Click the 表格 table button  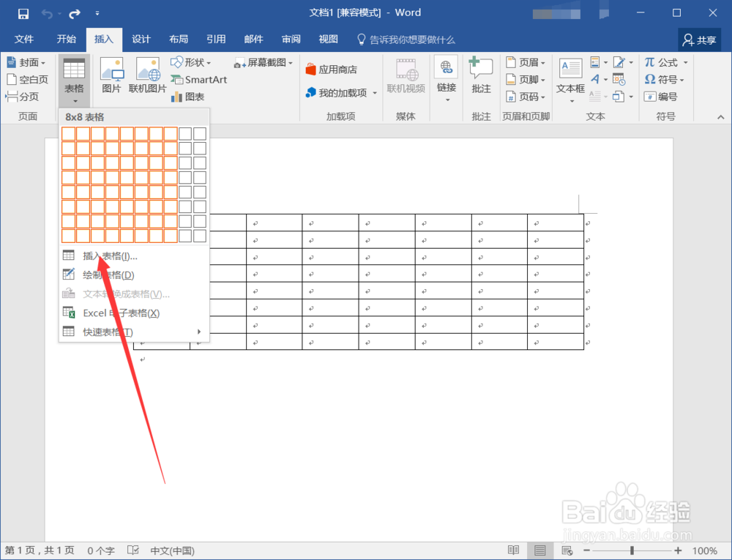tap(74, 81)
